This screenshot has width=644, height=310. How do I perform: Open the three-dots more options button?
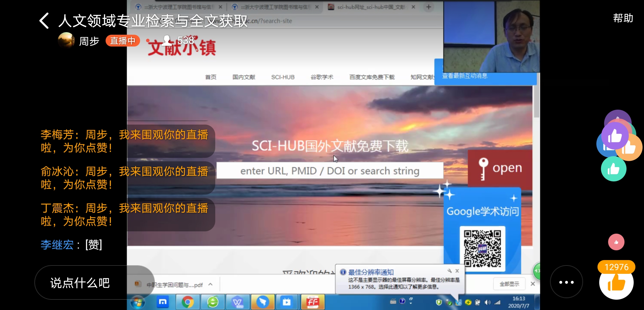click(x=566, y=282)
